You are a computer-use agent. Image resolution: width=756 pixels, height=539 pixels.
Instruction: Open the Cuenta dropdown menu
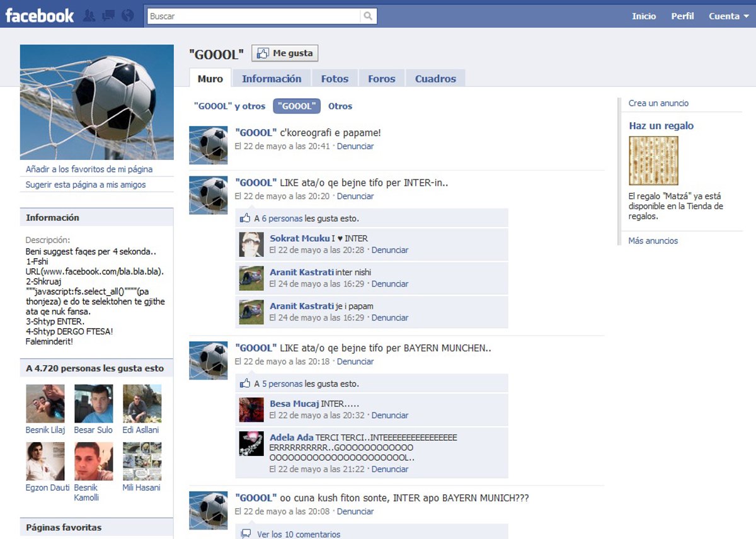[x=728, y=16]
